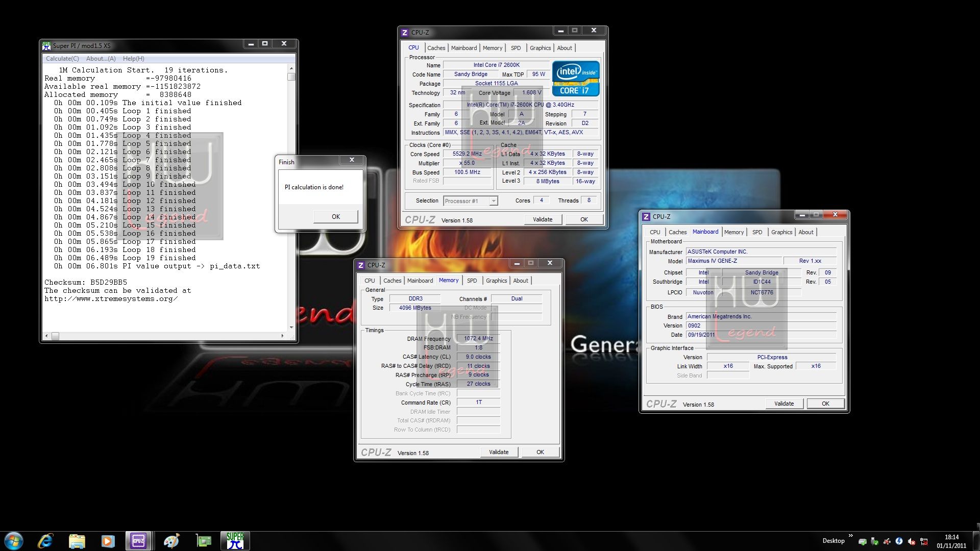
Task: Open SPD tab in Mainboard window
Action: (757, 232)
